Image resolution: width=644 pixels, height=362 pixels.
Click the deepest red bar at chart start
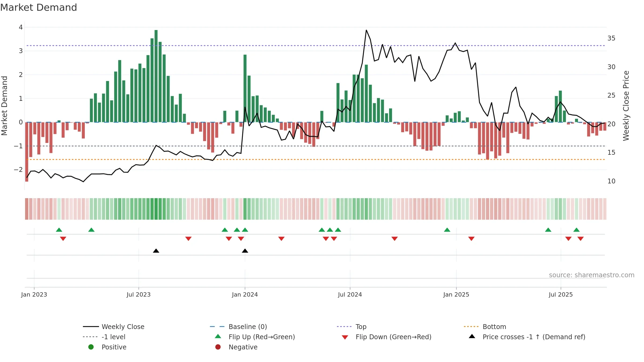pyautogui.click(x=27, y=152)
